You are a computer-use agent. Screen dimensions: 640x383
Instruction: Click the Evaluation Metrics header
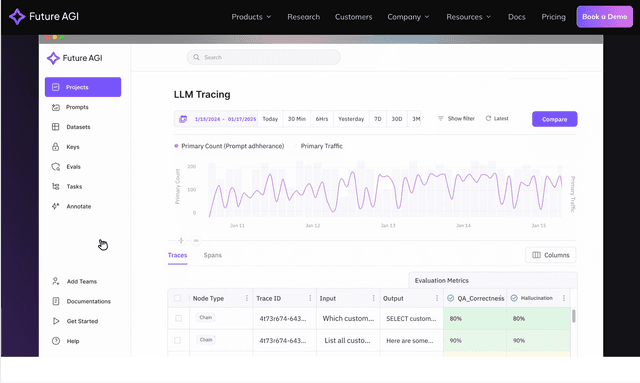(493, 281)
